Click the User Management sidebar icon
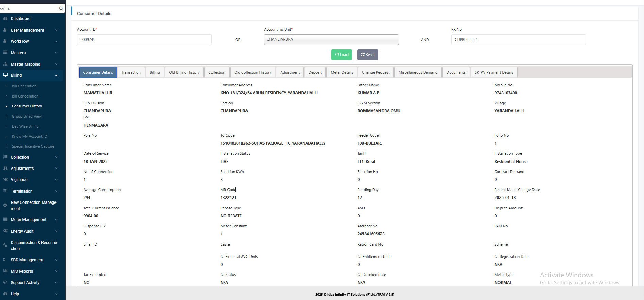Screen dimensions: 644x300 pyautogui.click(x=5, y=30)
